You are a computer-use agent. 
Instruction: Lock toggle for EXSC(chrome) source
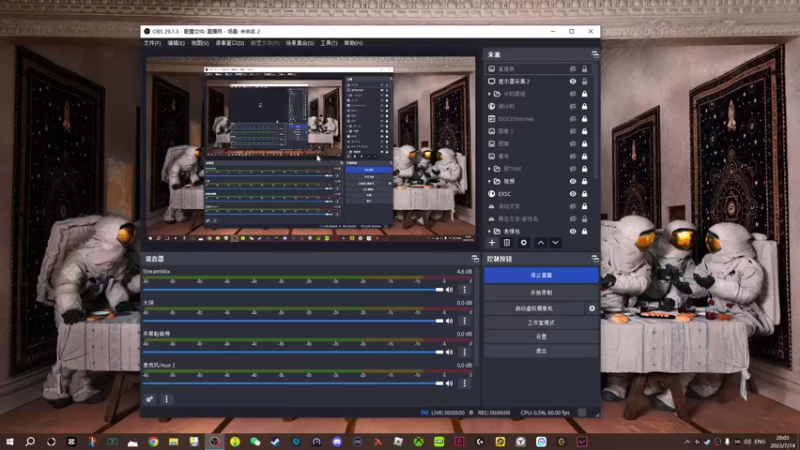585,119
